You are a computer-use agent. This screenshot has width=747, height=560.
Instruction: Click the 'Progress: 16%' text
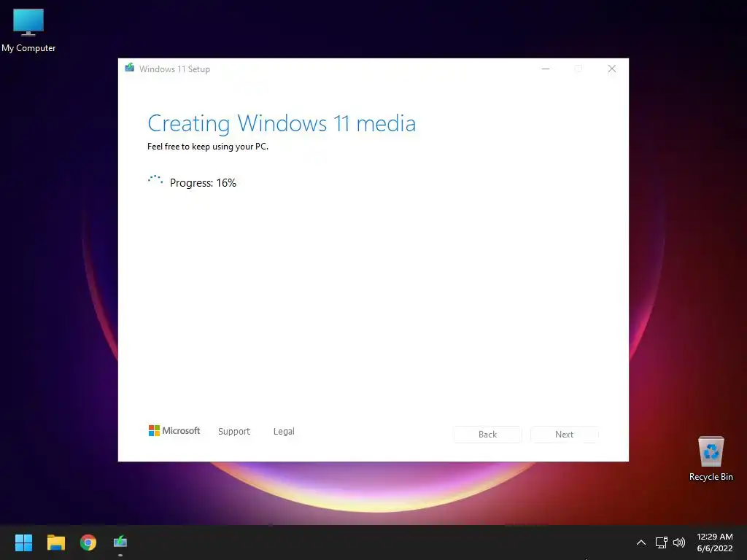point(203,183)
